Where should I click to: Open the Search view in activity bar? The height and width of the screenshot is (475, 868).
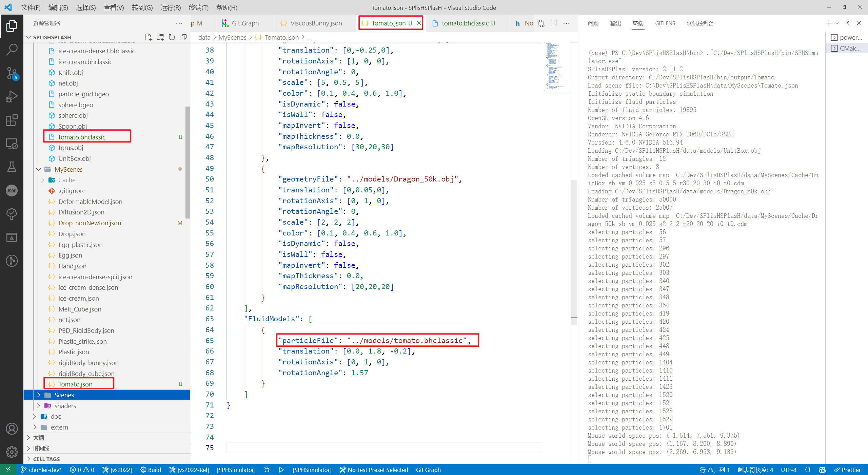click(x=12, y=49)
